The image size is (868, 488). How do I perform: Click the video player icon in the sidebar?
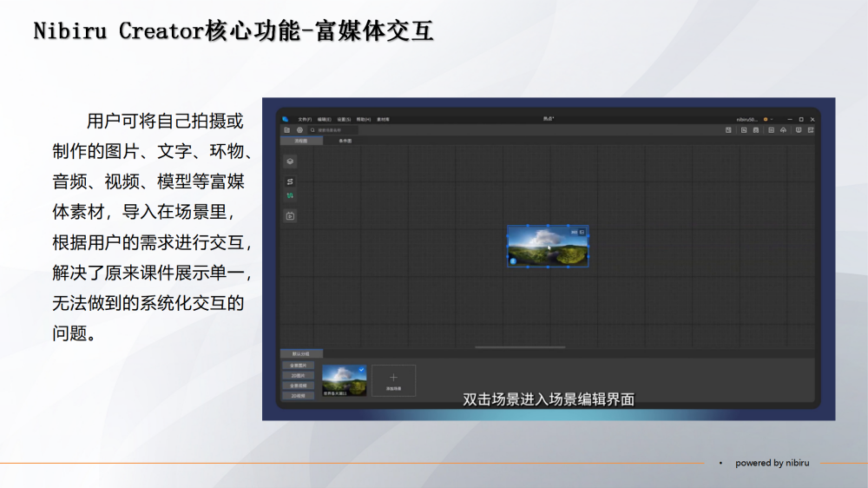tap(290, 216)
